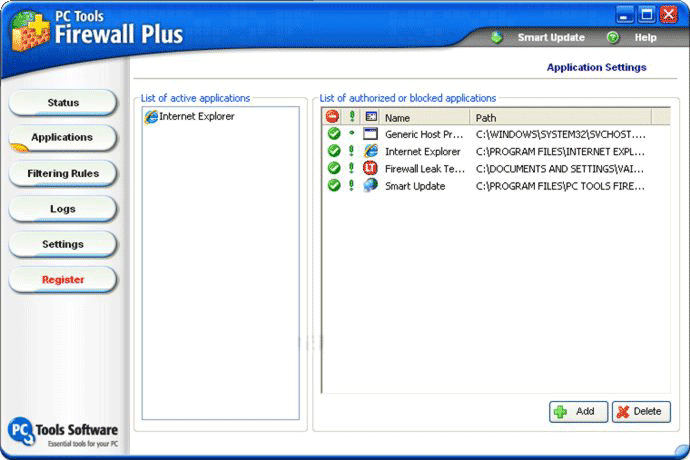Sort by the Path column header
690x460 pixels.
pos(561,118)
